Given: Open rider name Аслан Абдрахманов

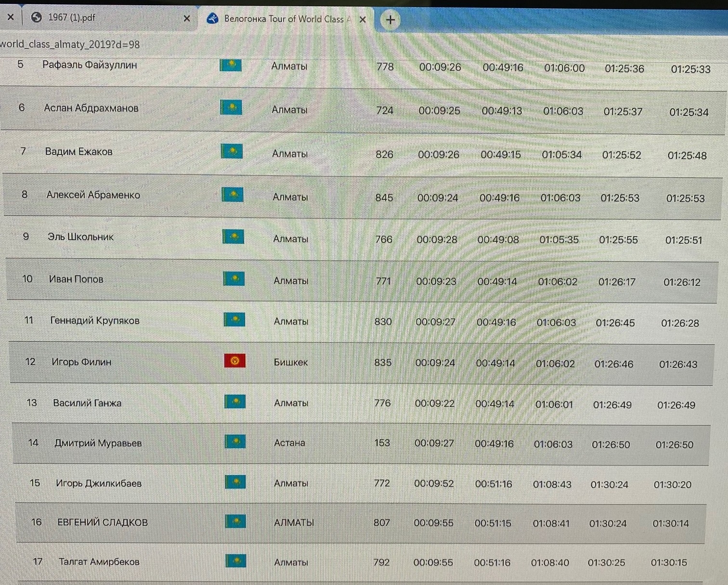Looking at the screenshot, I should click(91, 108).
